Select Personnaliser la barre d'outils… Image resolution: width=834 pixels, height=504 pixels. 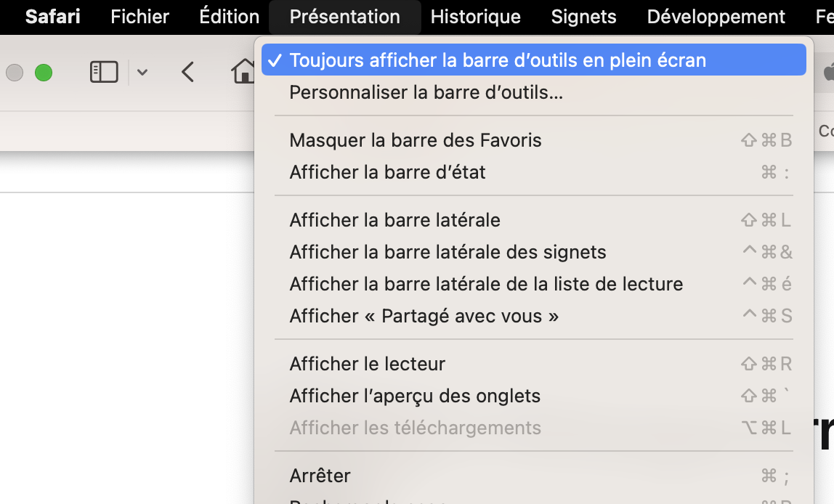pos(426,92)
